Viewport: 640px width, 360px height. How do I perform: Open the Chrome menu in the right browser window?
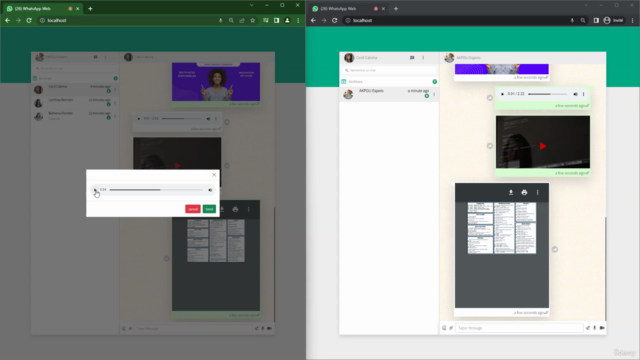[x=633, y=20]
